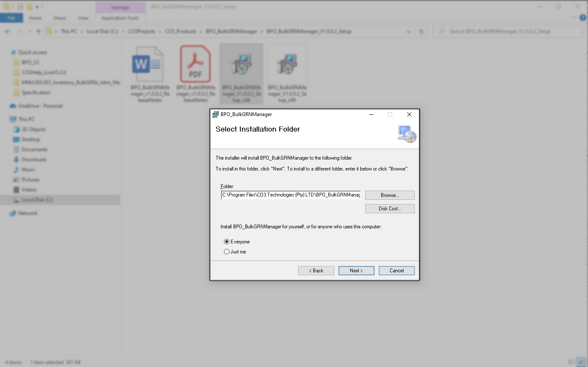Click Explorer's Back navigation arrow
The height and width of the screenshot is (367, 588).
point(8,31)
